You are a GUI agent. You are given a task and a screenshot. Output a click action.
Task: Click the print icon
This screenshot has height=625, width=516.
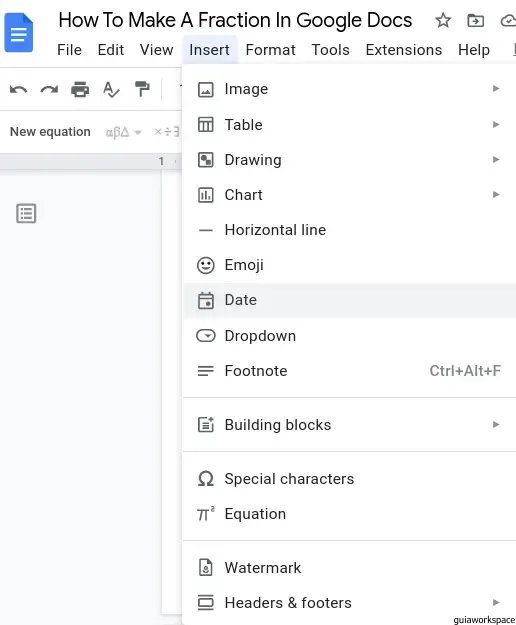click(x=80, y=89)
